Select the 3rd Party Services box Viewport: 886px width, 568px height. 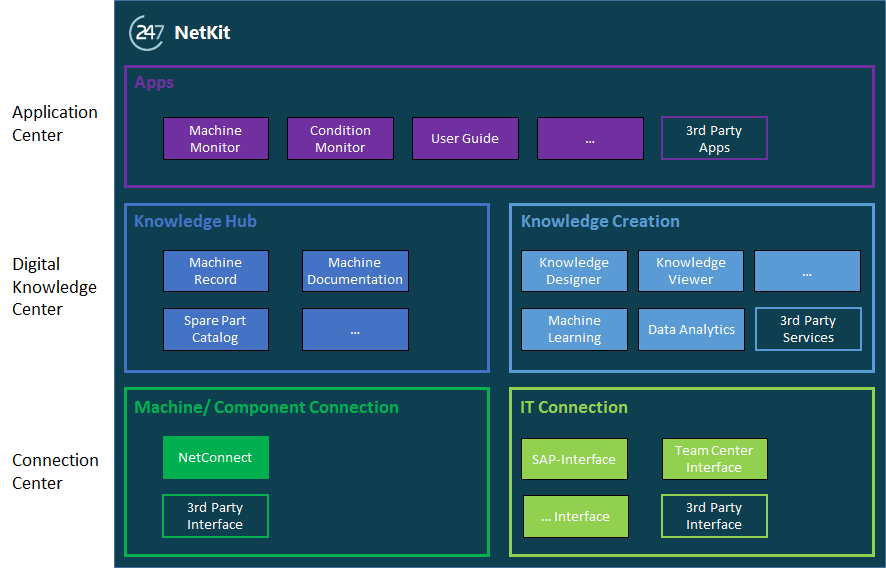point(808,329)
